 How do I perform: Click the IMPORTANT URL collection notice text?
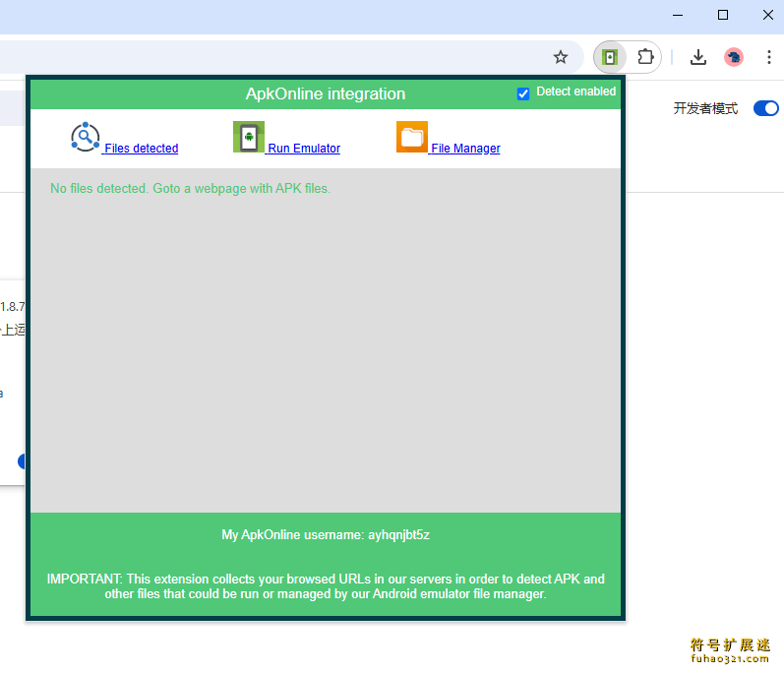[x=326, y=586]
